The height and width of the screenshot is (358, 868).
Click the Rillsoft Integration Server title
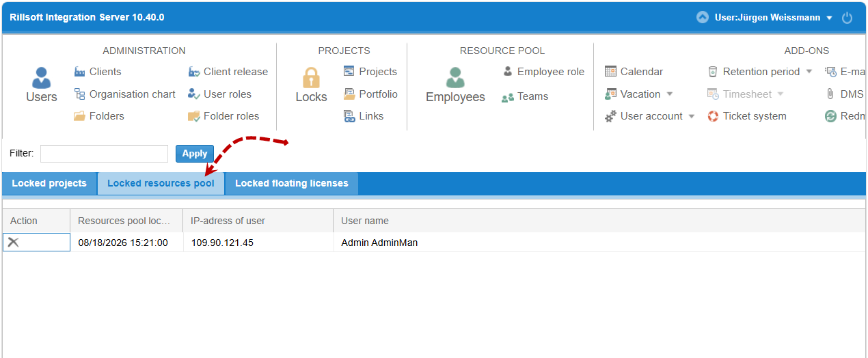click(87, 17)
